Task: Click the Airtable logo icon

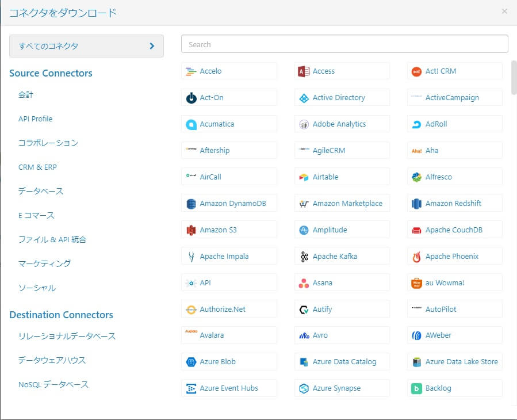Action: tap(304, 177)
